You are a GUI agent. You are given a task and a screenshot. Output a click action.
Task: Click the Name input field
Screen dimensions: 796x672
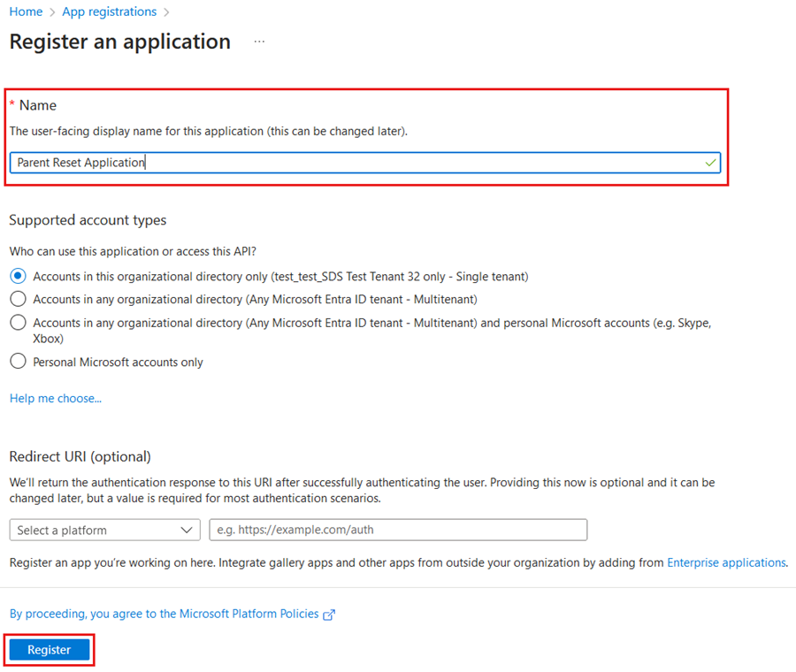(x=365, y=163)
